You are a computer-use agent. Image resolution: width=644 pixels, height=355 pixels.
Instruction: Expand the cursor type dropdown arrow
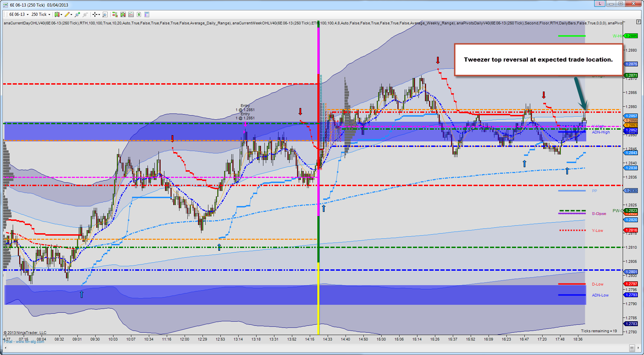(99, 14)
